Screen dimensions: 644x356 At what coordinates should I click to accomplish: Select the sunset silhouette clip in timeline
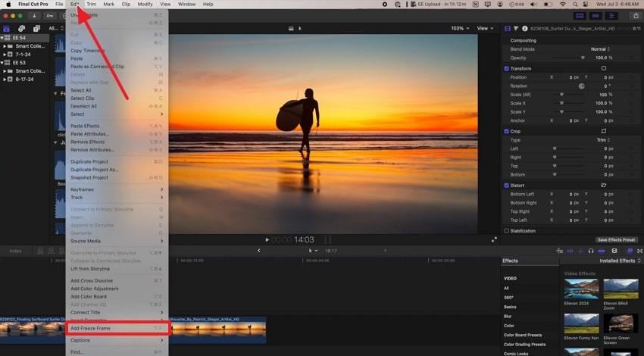[217, 329]
